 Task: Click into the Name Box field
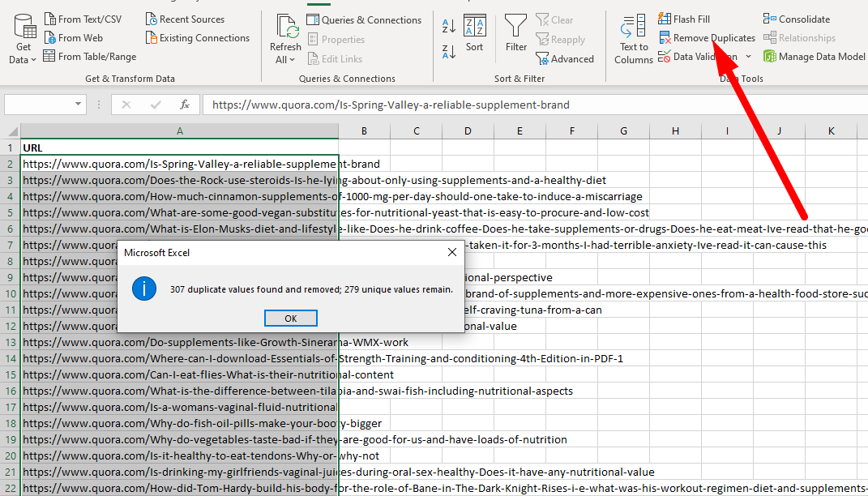click(37, 105)
